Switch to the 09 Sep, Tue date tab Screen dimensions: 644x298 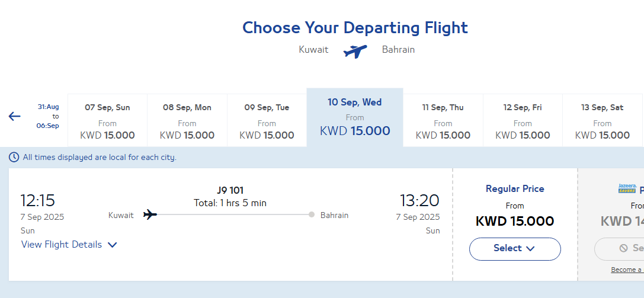[x=267, y=120]
